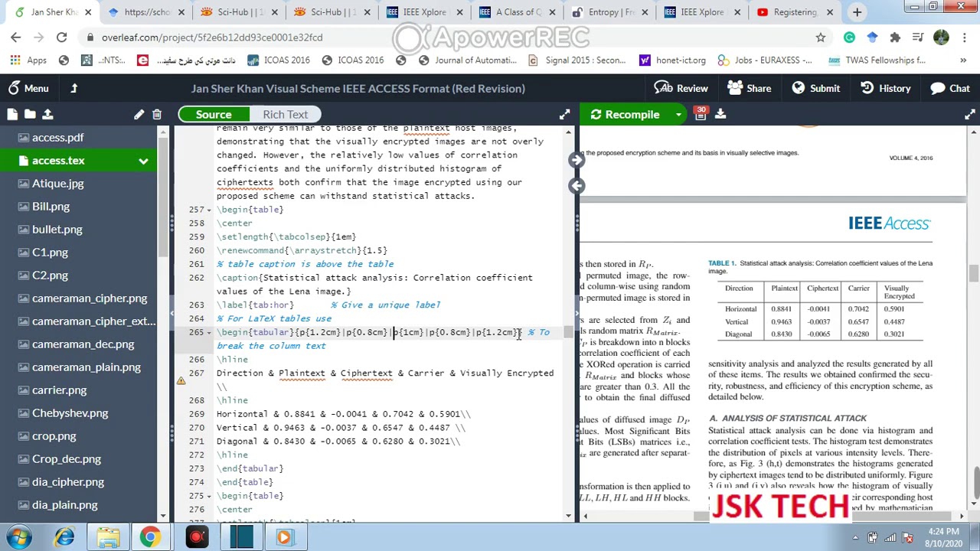
Task: Switch to A Class of browser tab
Action: (518, 12)
